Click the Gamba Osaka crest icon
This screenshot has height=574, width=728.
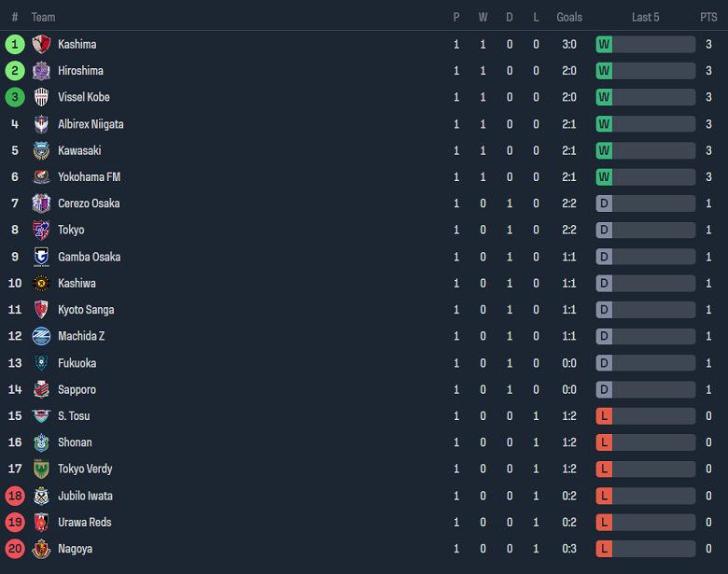(x=41, y=257)
